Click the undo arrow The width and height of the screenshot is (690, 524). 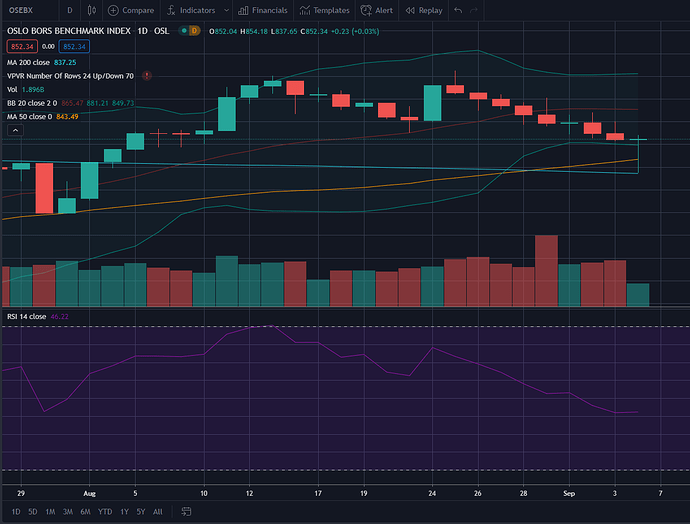point(458,10)
